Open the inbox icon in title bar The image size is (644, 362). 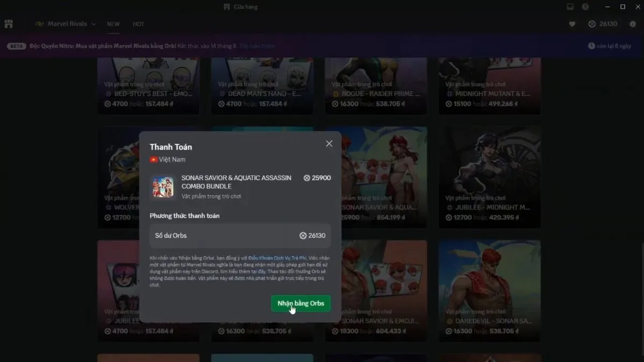click(x=570, y=7)
